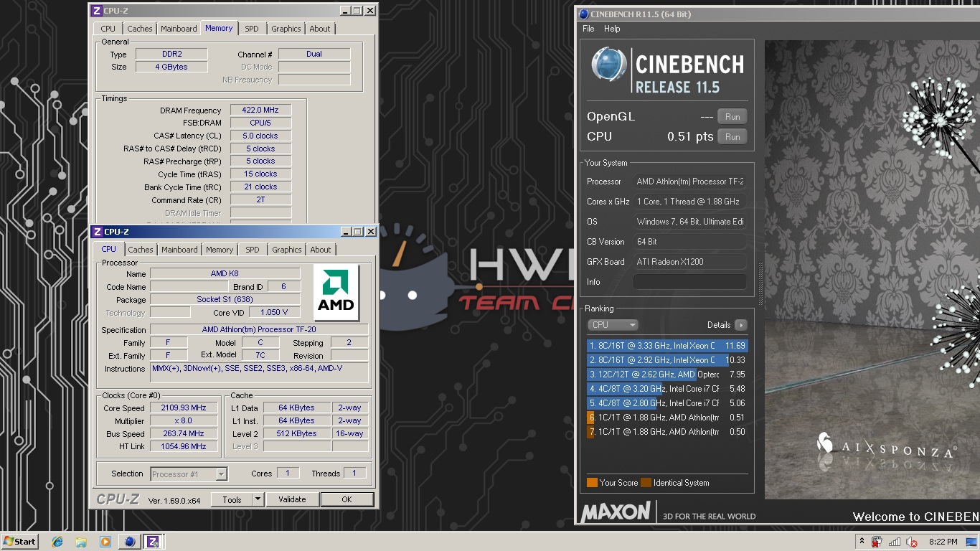Image resolution: width=980 pixels, height=551 pixels.
Task: Click the Identical System brown legend swatch
Action: [x=646, y=483]
